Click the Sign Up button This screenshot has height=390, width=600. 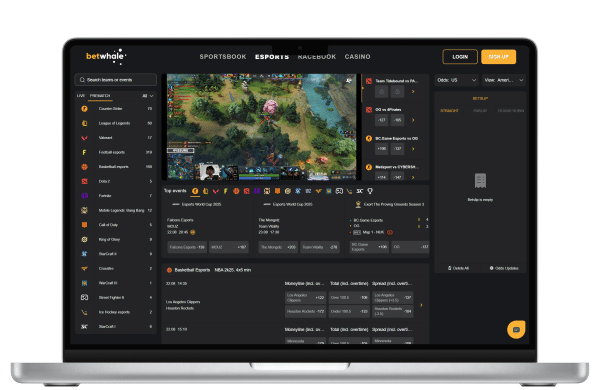tap(499, 57)
